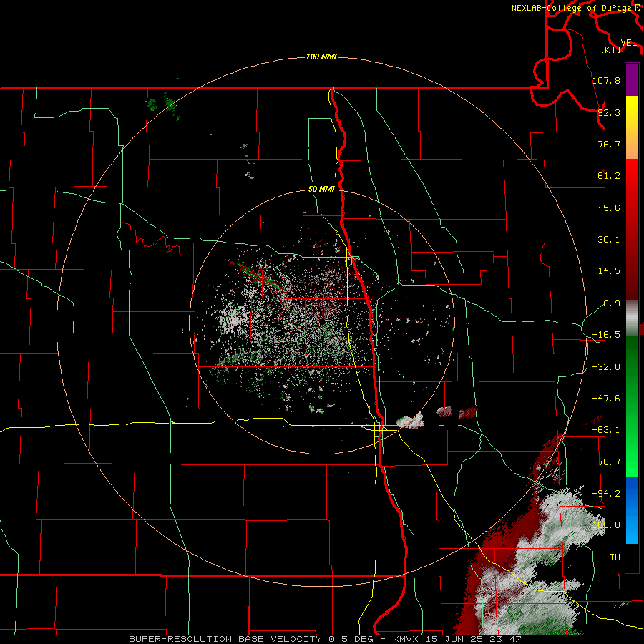Image resolution: width=644 pixels, height=644 pixels.
Task: Click the VEL label above the color scale
Action: [628, 43]
